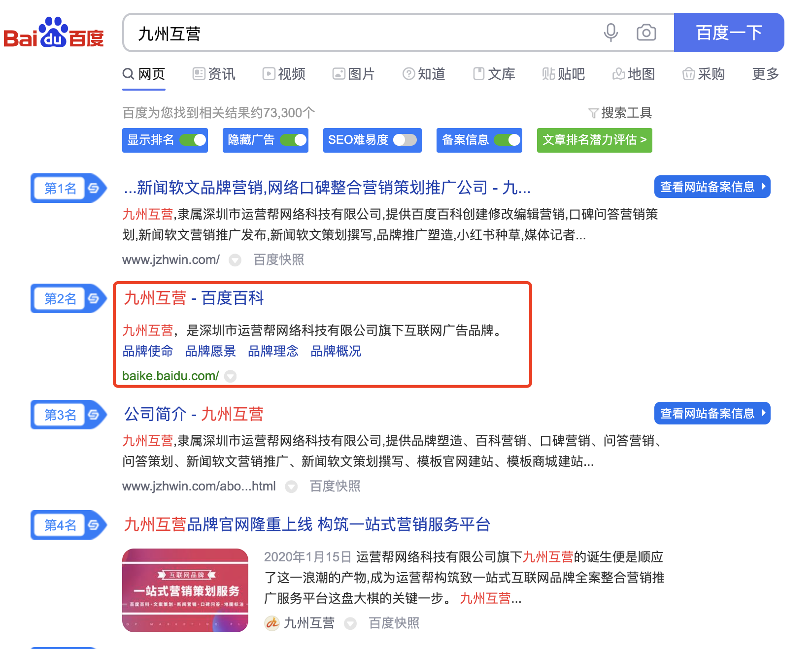Click the 九州互营 site favicon near 百度快照

[271, 623]
